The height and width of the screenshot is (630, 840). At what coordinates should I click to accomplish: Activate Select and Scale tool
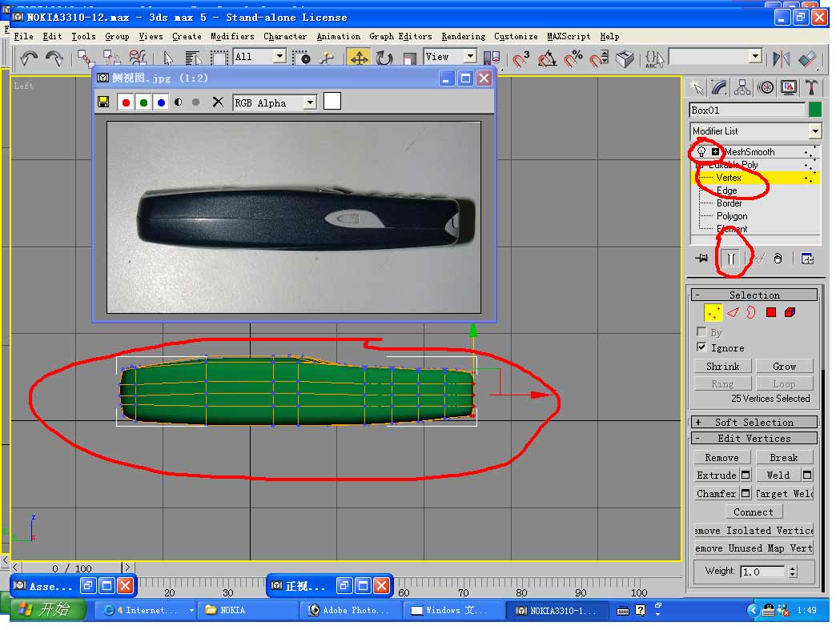coord(409,58)
